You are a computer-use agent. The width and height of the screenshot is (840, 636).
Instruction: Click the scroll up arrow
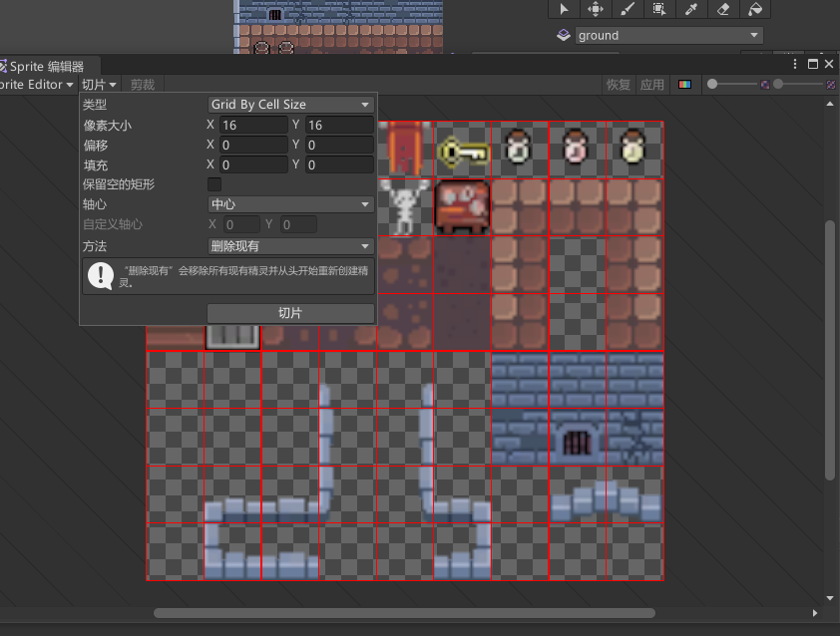coord(830,104)
